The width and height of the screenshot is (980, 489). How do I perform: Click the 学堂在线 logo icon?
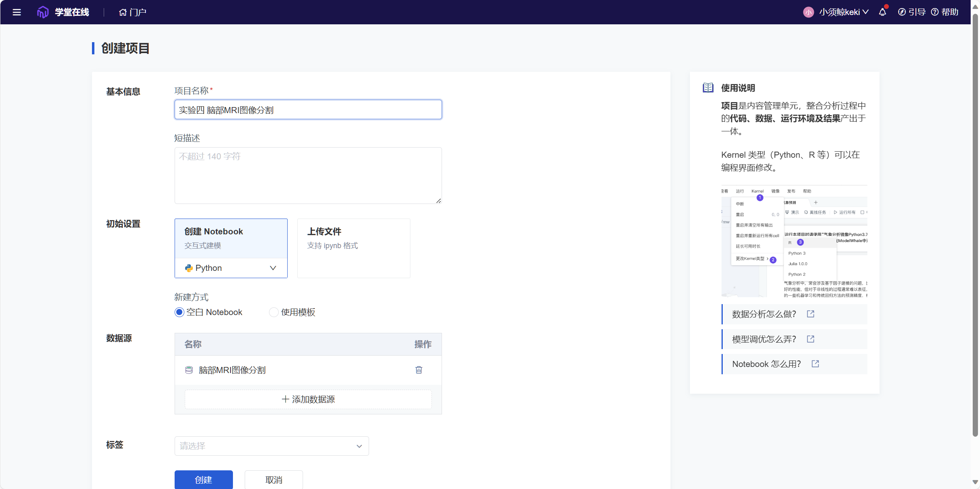tap(43, 12)
